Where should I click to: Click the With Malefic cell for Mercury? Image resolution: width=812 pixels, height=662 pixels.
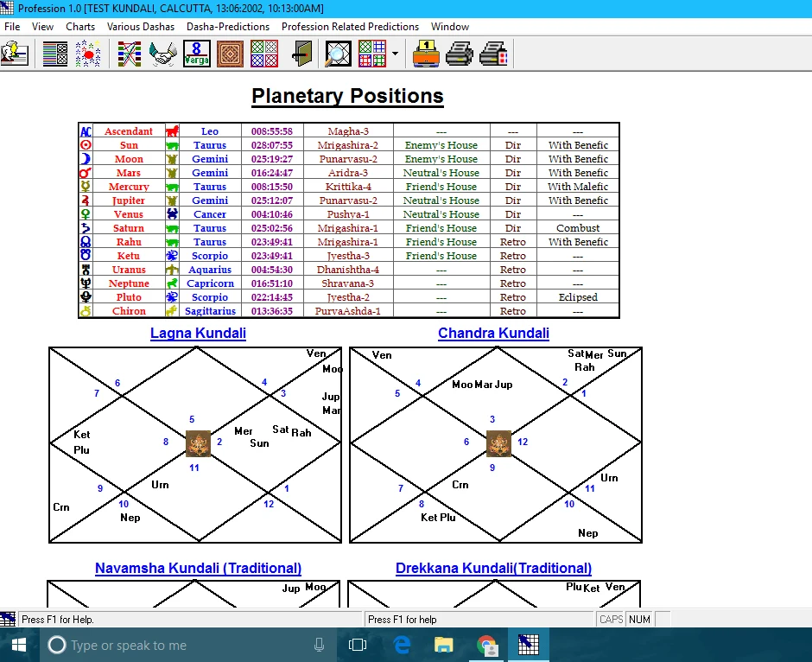point(578,187)
